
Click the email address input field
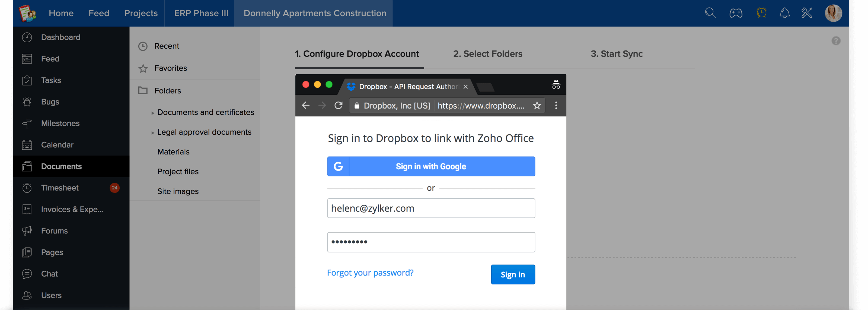tap(431, 208)
